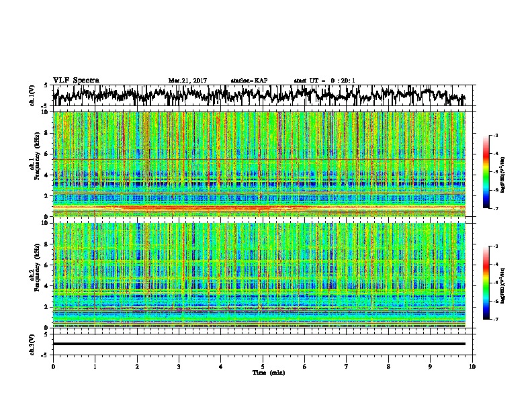Click the ch.2 spectrogram color scale bar
532x411 pixels.
(x=486, y=283)
